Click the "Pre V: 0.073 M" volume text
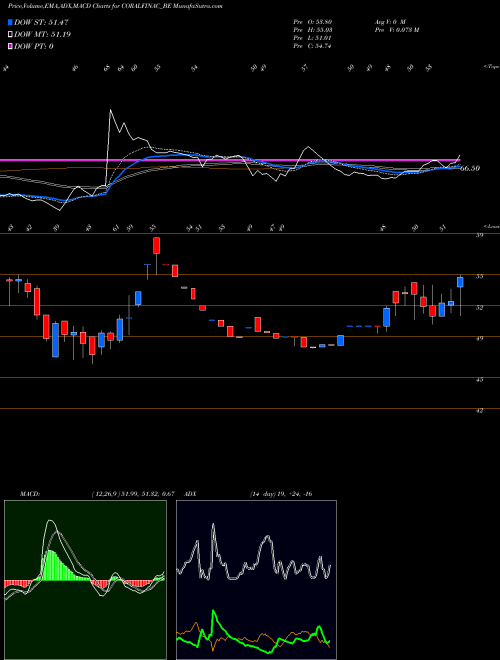 (396, 30)
